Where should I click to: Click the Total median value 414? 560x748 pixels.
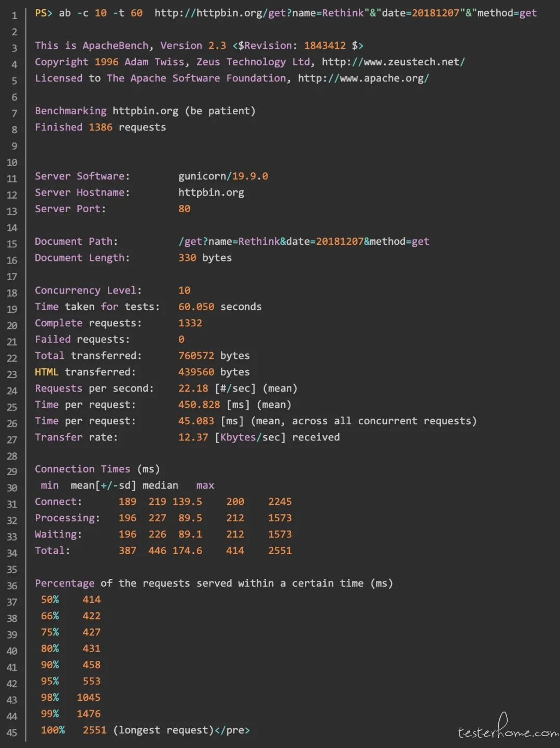pos(235,550)
